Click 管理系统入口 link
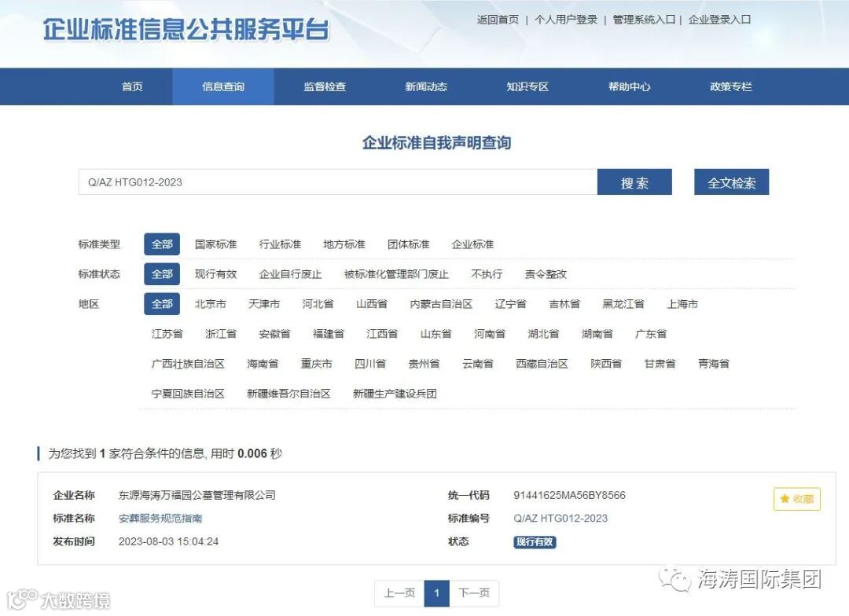Image resolution: width=849 pixels, height=616 pixels. click(644, 20)
